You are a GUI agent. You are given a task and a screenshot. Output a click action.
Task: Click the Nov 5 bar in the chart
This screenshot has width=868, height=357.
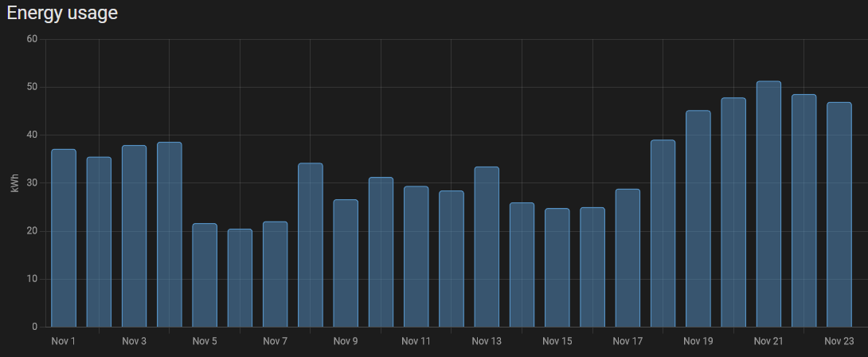pos(205,275)
